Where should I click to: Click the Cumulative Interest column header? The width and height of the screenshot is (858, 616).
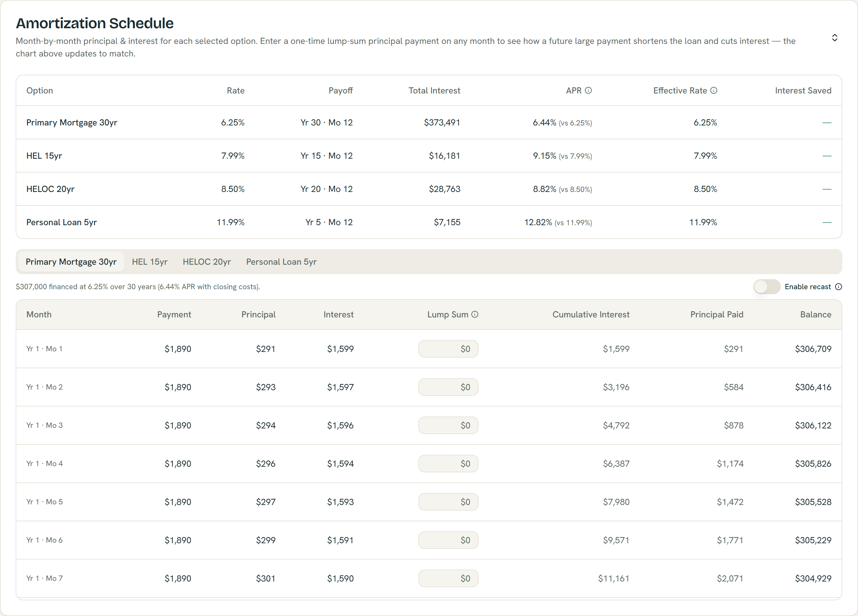[591, 315]
